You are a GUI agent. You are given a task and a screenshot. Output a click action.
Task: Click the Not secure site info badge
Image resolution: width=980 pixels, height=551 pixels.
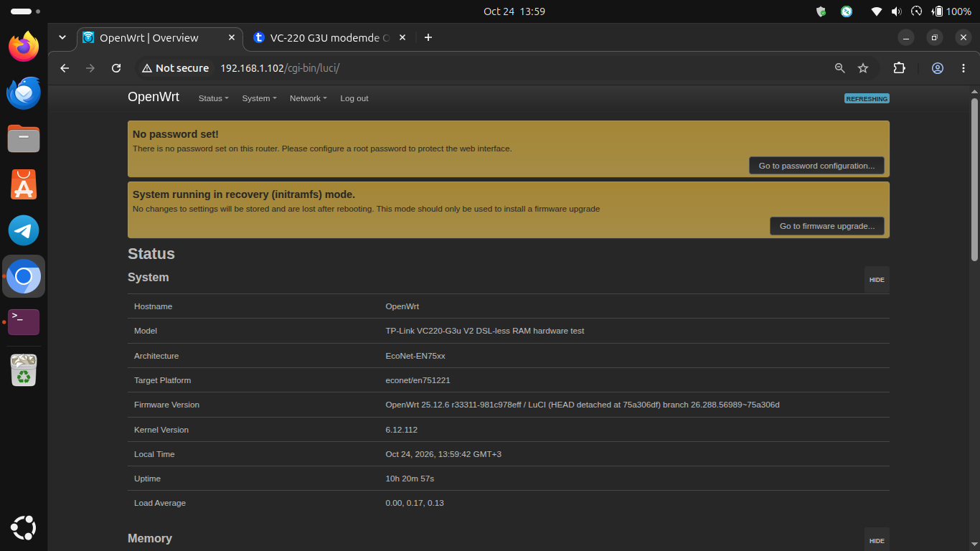point(176,68)
